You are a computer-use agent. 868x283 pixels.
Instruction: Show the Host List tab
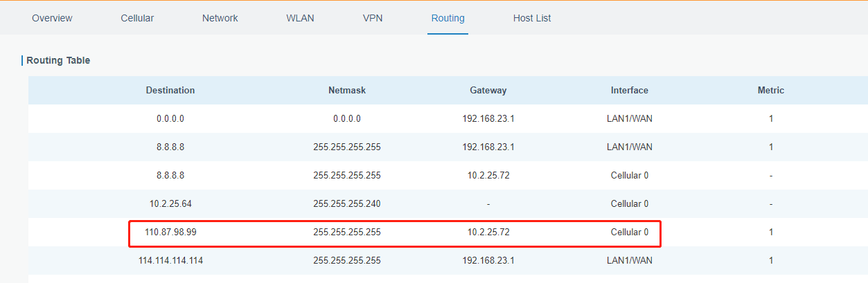532,18
